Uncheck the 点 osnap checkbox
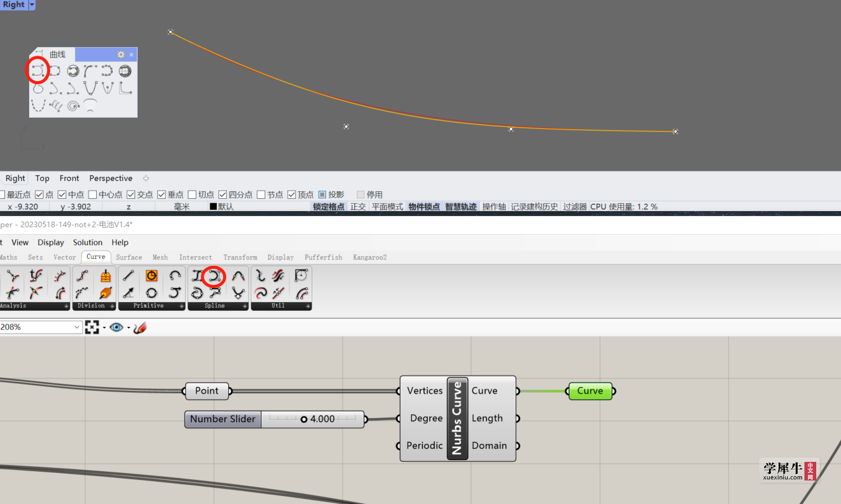Image resolution: width=841 pixels, height=504 pixels. tap(38, 194)
